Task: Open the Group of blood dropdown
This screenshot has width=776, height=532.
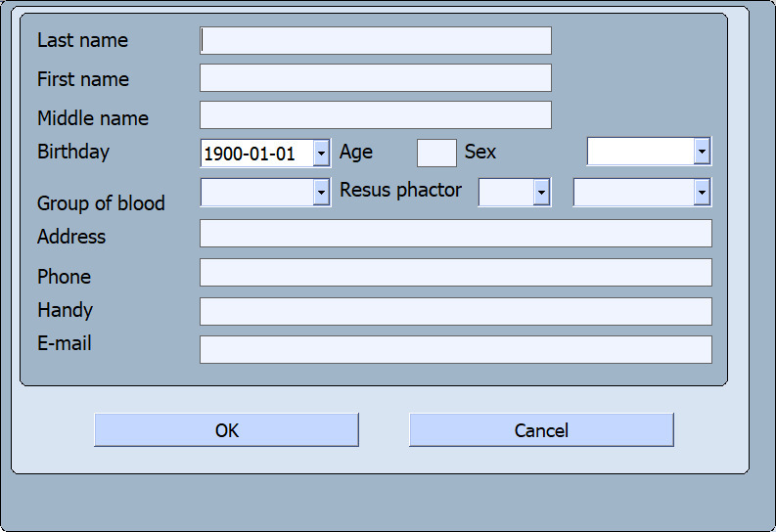Action: (x=321, y=193)
